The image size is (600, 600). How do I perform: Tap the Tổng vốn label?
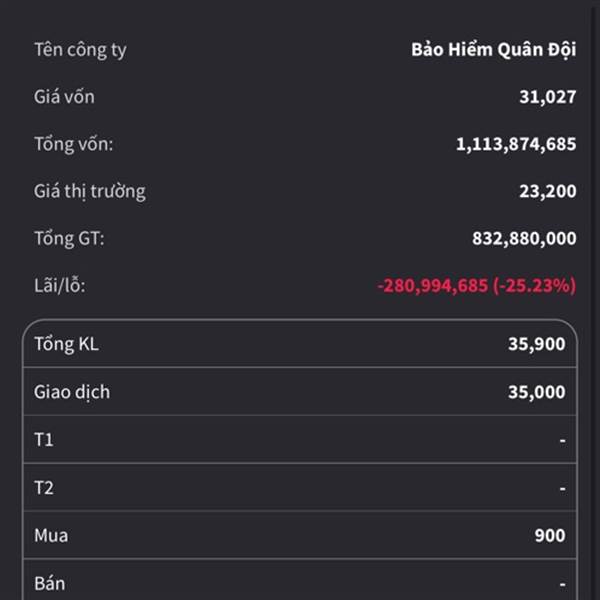tap(74, 145)
